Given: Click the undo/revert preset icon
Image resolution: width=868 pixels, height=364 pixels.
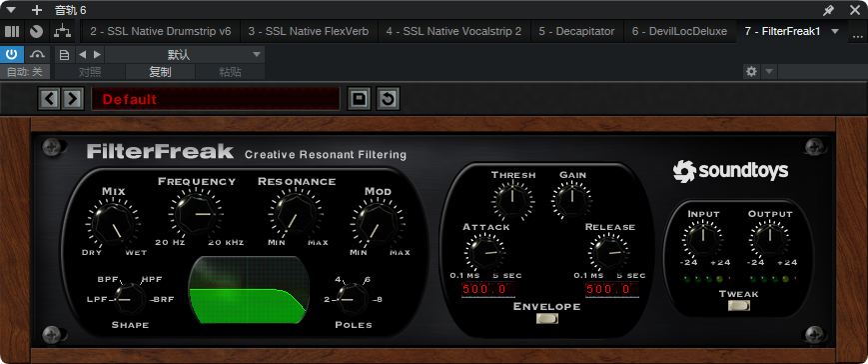Looking at the screenshot, I should click(x=388, y=99).
